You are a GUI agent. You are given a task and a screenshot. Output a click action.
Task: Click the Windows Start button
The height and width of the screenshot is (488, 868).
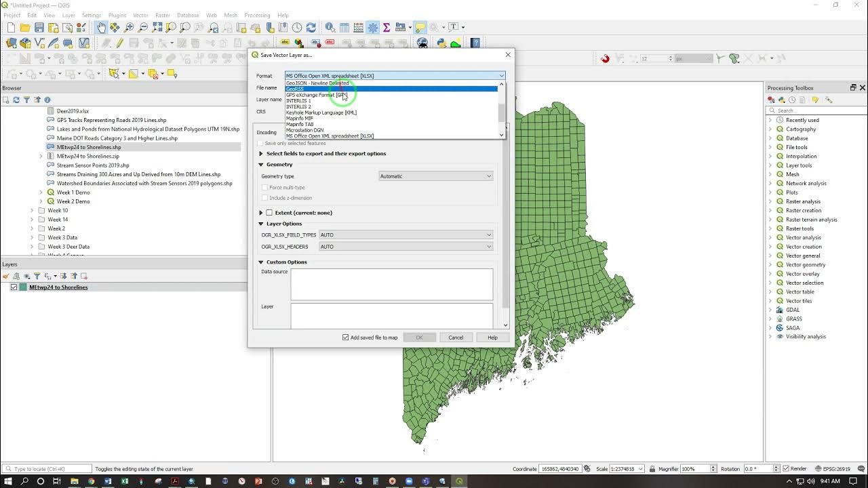[x=7, y=481]
